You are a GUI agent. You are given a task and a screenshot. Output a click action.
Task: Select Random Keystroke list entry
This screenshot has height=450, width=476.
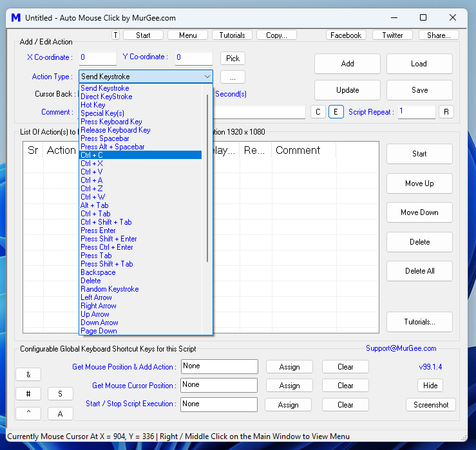point(109,289)
